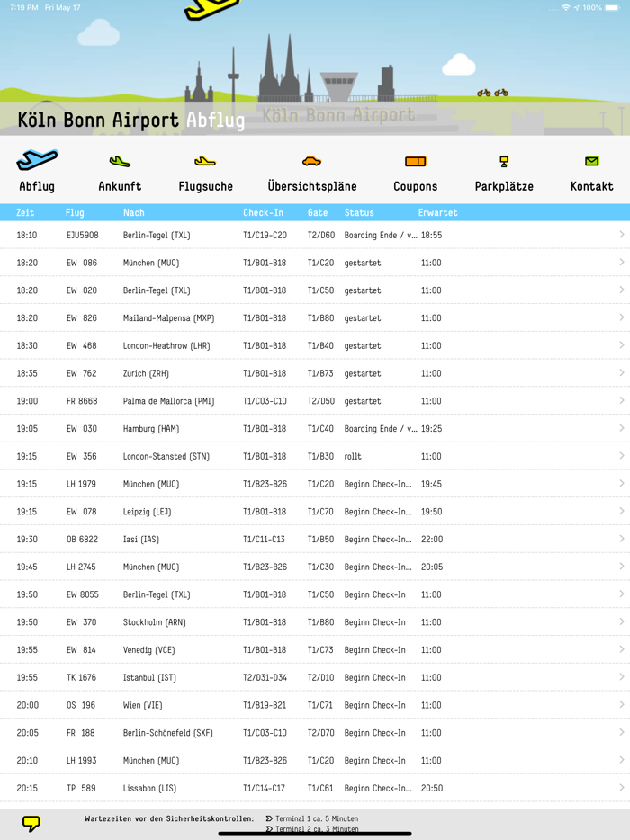
Task: Expand flight EW 030 Hamburg chevron
Action: (621, 429)
